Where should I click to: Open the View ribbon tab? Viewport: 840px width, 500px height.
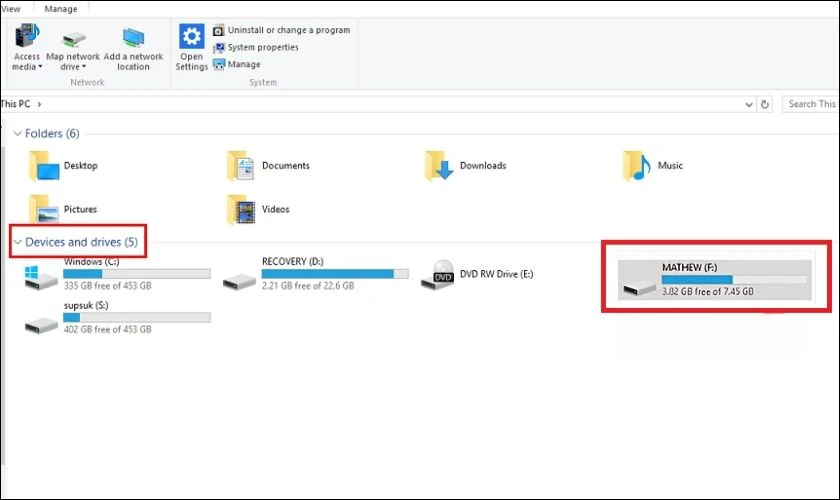pyautogui.click(x=11, y=9)
